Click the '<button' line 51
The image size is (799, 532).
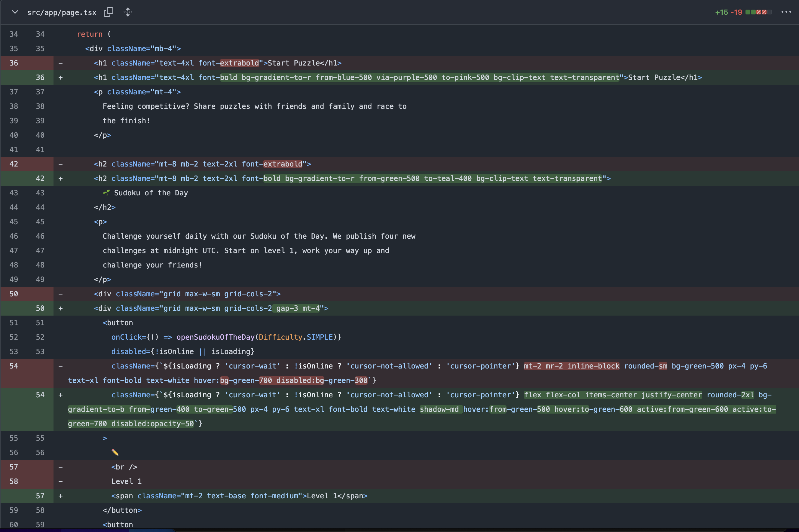118,323
